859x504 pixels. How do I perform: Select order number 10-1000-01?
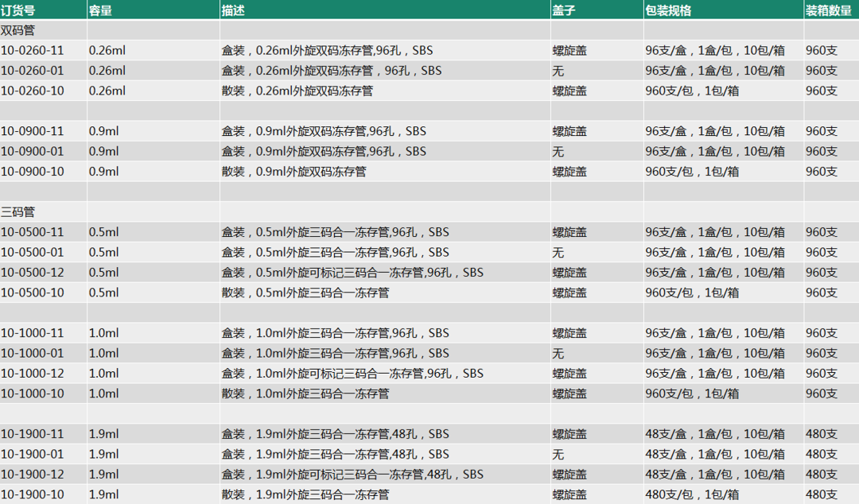(x=33, y=353)
